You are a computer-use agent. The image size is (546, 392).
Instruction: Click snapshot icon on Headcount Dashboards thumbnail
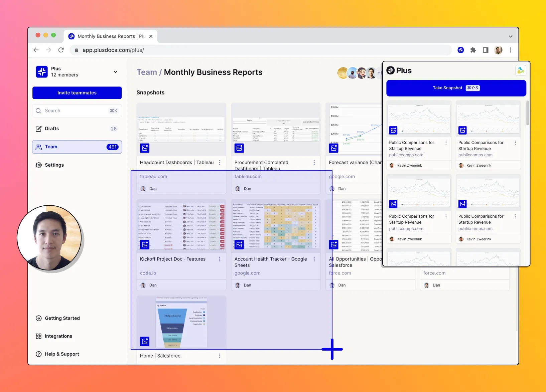(x=145, y=148)
